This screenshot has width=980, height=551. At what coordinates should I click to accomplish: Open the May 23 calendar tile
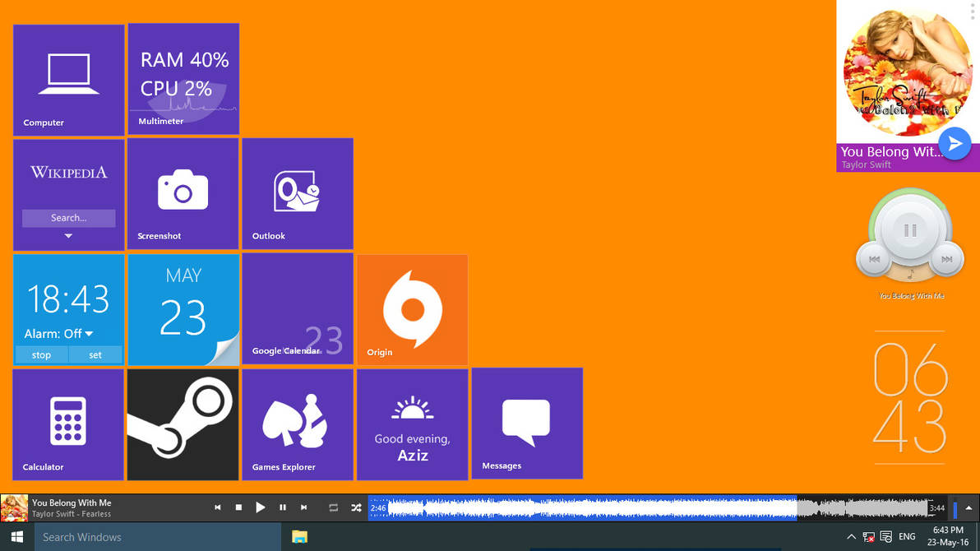coord(183,309)
